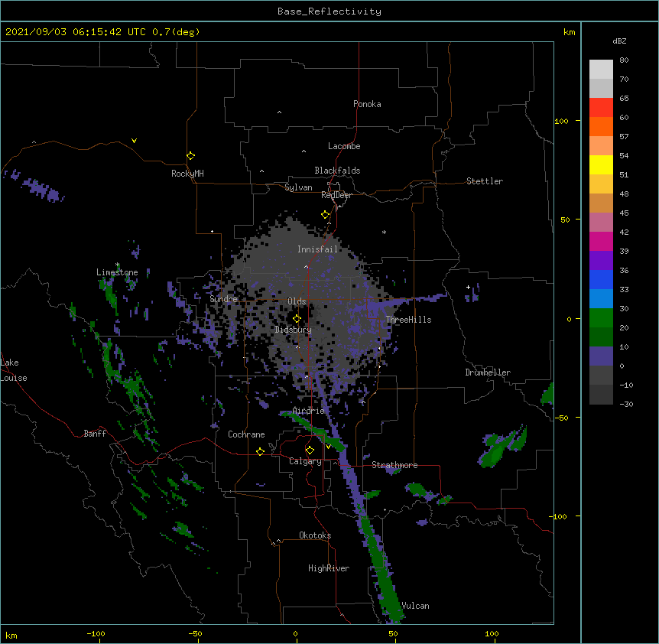Image resolution: width=659 pixels, height=644 pixels.
Task: Click the yellow diamond marker above RockyMH
Action: [190, 156]
